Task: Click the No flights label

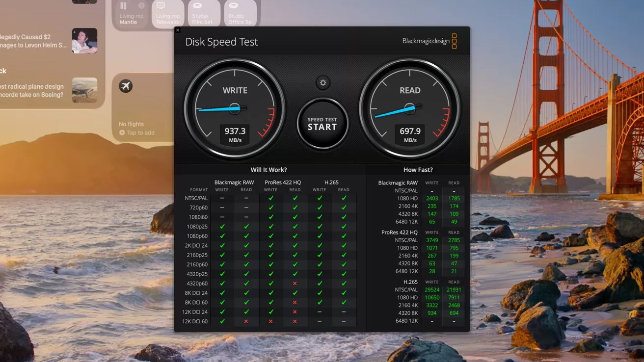Action: 131,124
